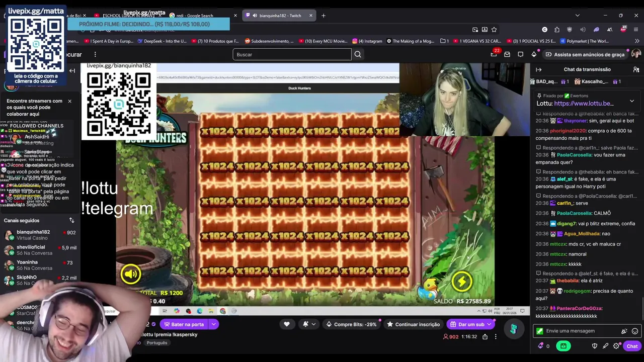
Task: Open the browser extensions puzzle icon
Action: coord(557,30)
